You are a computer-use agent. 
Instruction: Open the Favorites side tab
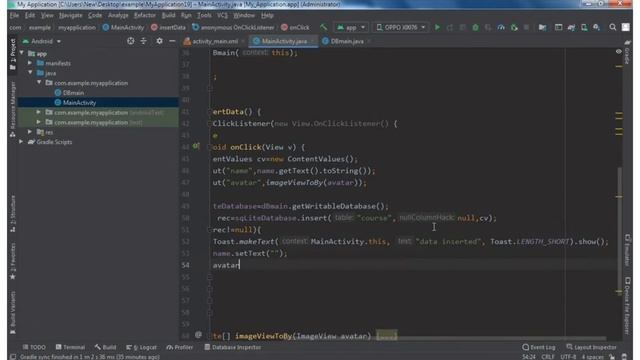[x=13, y=261]
